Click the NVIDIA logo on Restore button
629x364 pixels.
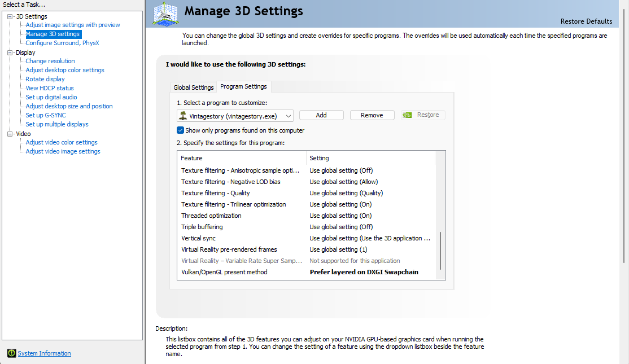pyautogui.click(x=408, y=115)
